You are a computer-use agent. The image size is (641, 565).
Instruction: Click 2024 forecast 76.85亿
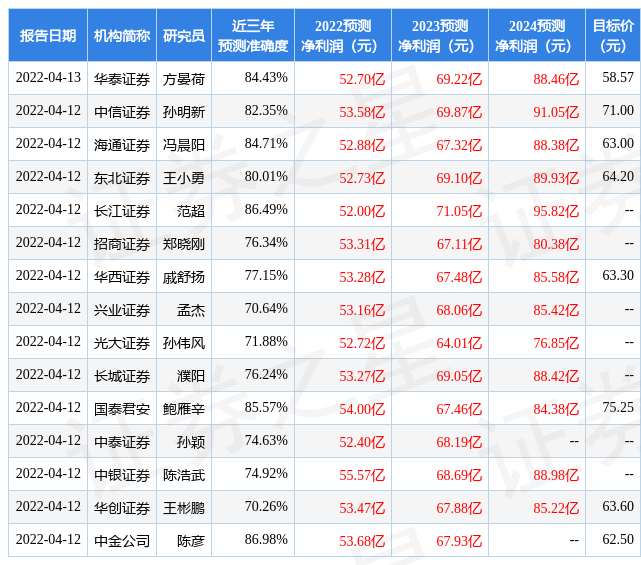(x=556, y=343)
